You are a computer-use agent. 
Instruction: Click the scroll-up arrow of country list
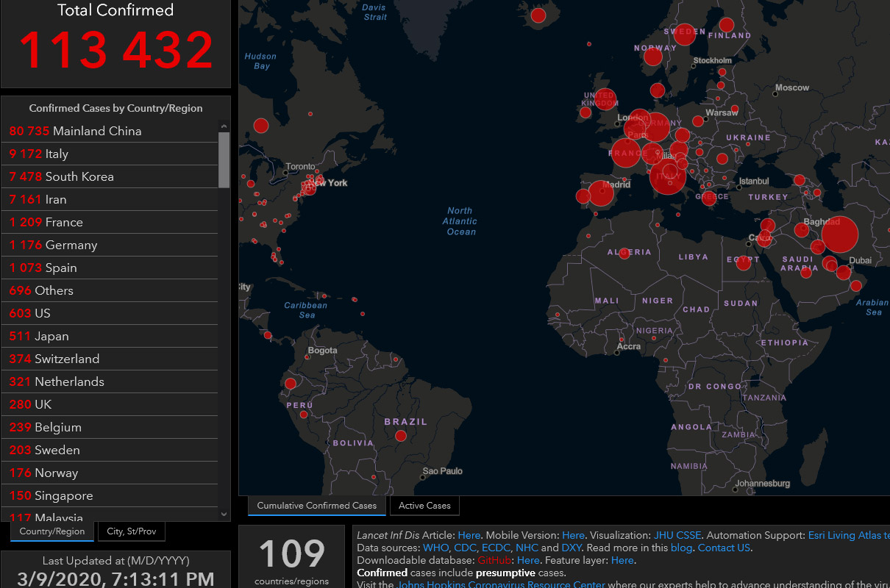pos(224,126)
